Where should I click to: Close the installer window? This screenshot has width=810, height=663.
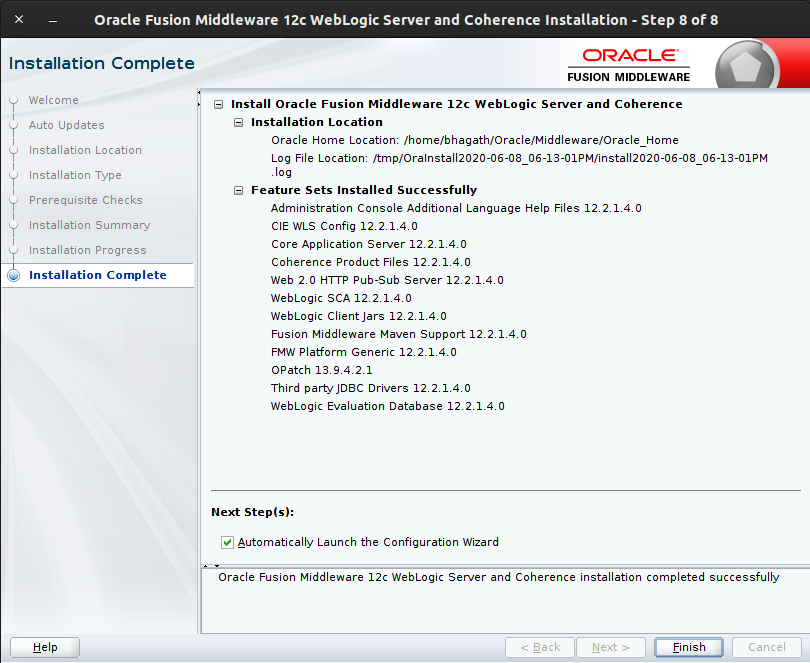[x=19, y=19]
